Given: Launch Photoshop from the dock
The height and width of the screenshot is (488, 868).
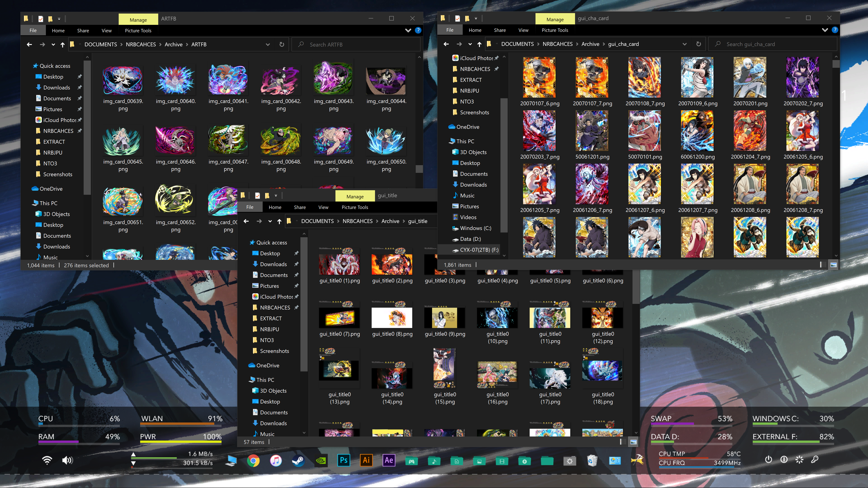Looking at the screenshot, I should (x=344, y=460).
